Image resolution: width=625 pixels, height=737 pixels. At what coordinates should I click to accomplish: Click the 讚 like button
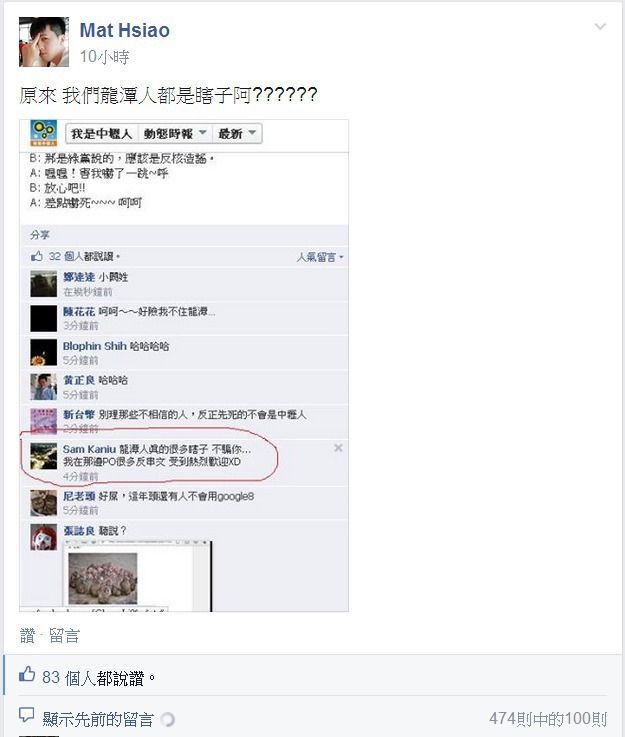(x=27, y=636)
